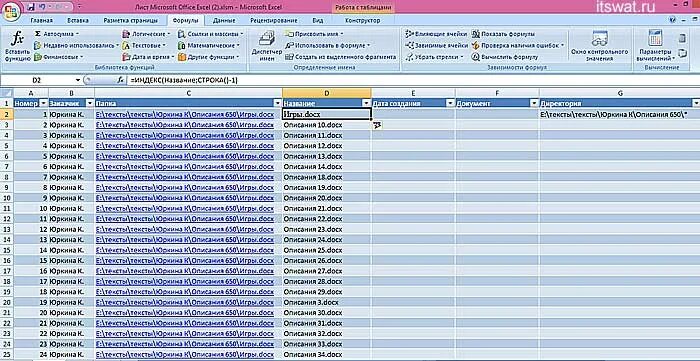Image resolution: width=700 pixels, height=361 pixels.
Task: Open the Математические functions list
Action: (x=209, y=46)
